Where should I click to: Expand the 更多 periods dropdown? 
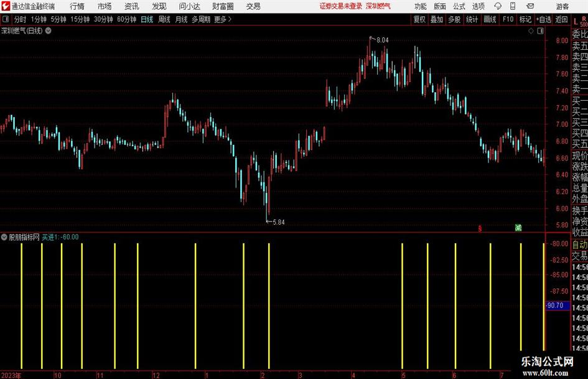click(223, 19)
